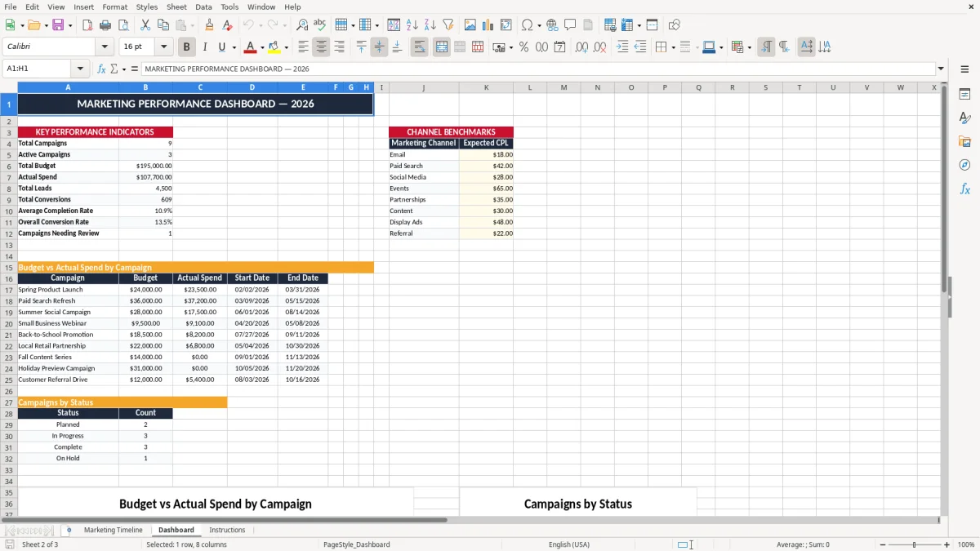Switch to Instructions sheet tab
Viewport: 980px width, 551px height.
coord(227,530)
